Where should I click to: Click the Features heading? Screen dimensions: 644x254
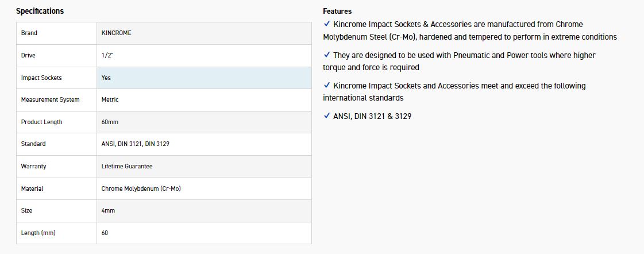click(x=337, y=11)
